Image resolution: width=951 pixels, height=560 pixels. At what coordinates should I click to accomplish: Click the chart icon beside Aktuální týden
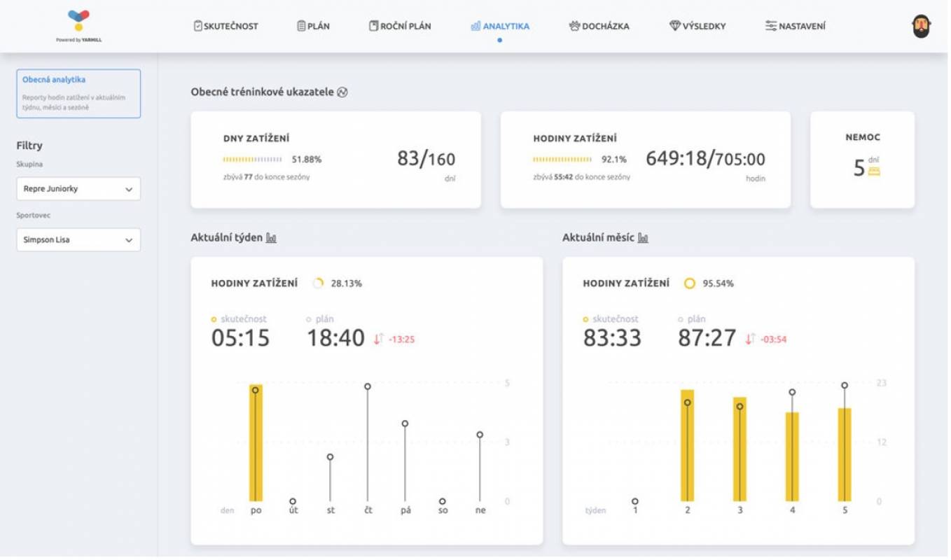point(271,238)
